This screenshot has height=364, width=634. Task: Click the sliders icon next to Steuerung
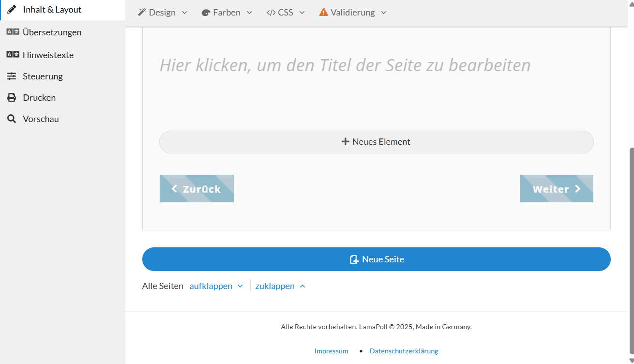point(11,76)
